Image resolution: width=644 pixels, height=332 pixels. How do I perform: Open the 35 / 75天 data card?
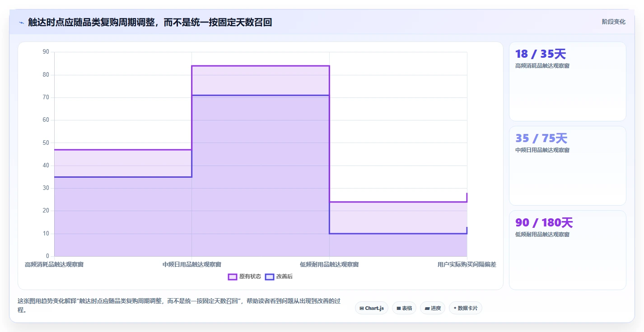[x=568, y=166]
